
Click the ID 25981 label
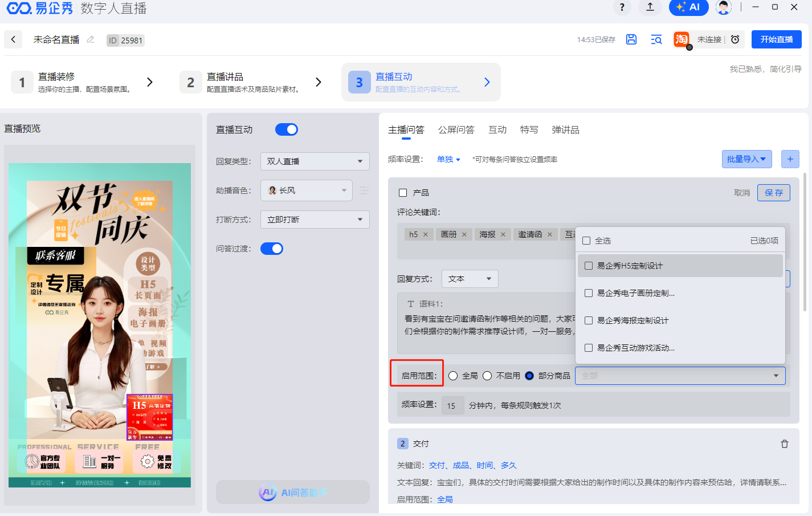point(125,40)
